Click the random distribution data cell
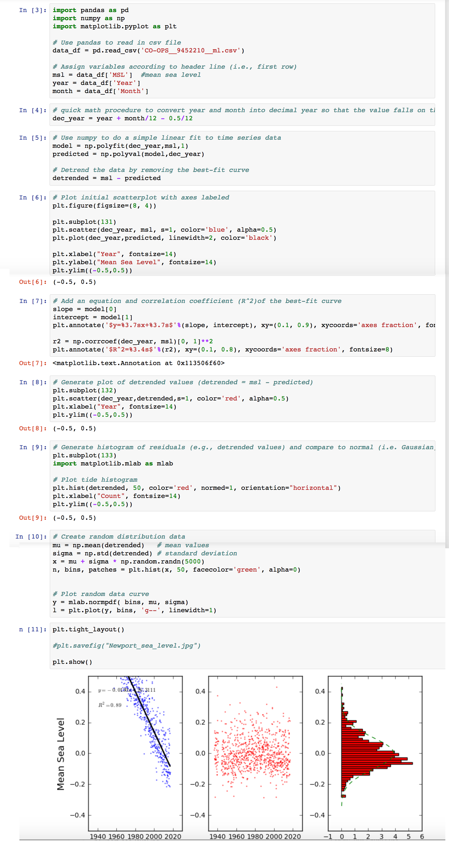 (x=242, y=573)
